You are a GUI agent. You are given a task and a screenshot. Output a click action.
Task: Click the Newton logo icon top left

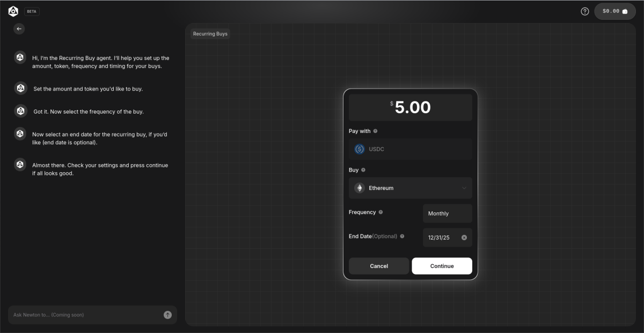[x=12, y=11]
